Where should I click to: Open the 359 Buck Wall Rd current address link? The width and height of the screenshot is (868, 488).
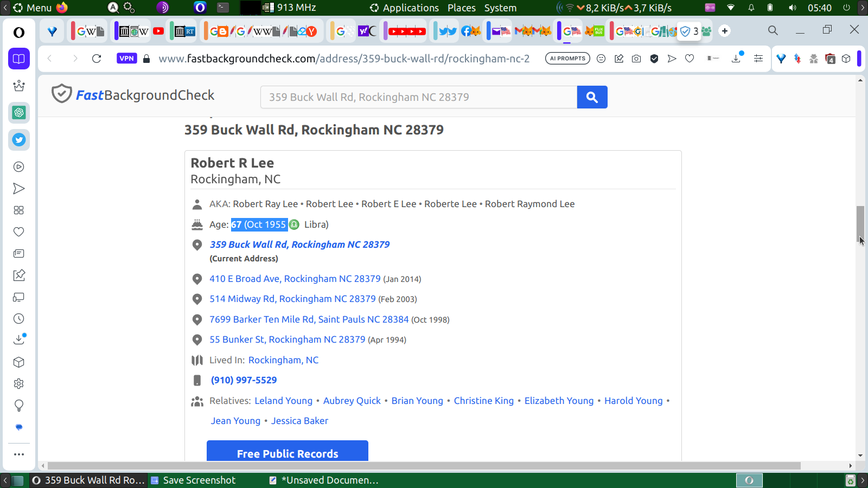300,245
